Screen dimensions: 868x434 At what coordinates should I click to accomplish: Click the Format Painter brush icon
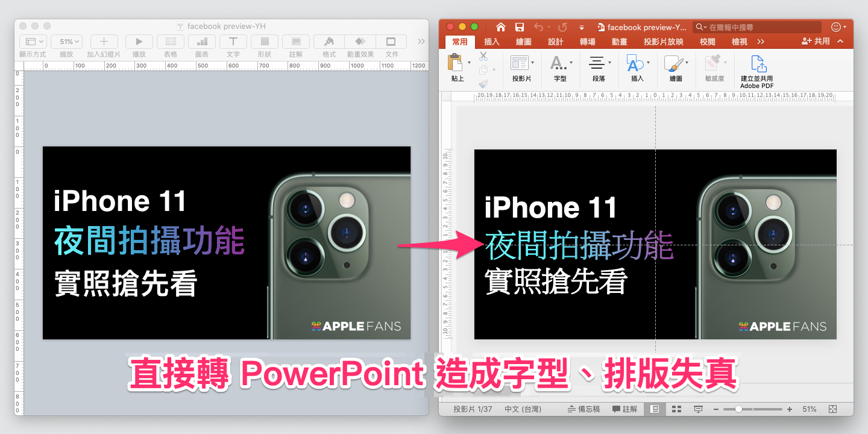click(483, 84)
